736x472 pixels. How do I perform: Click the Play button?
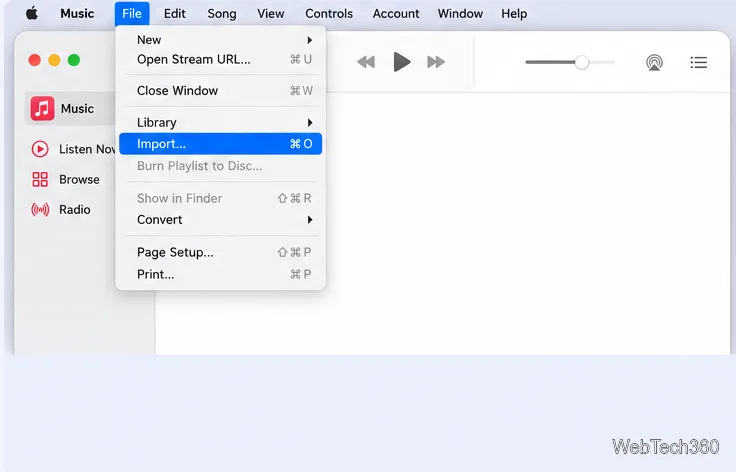[401, 62]
